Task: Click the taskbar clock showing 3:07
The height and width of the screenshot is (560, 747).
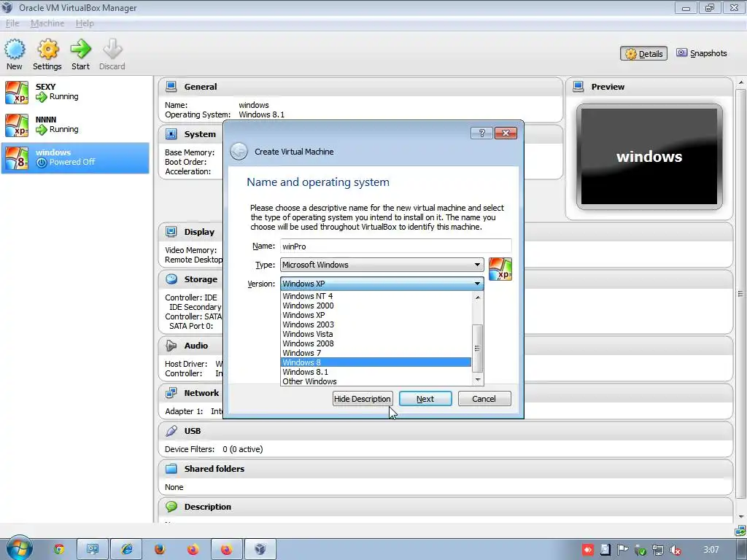Action: (711, 550)
